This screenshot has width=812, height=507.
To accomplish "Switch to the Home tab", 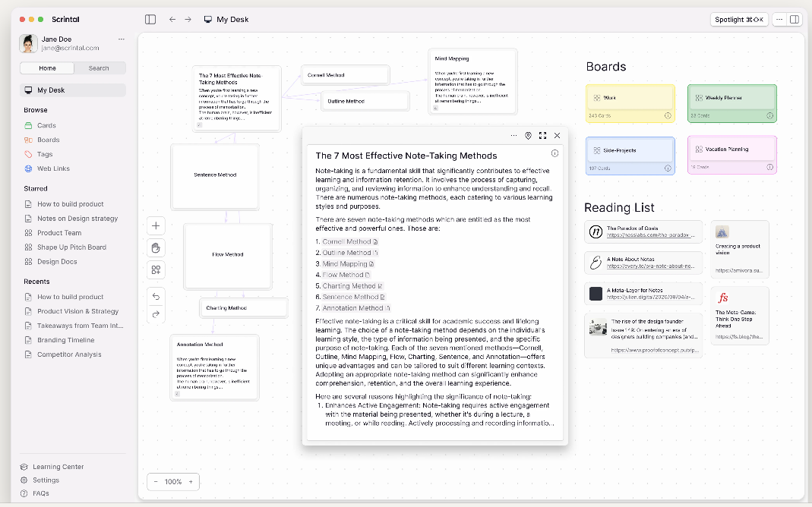I will (x=47, y=68).
